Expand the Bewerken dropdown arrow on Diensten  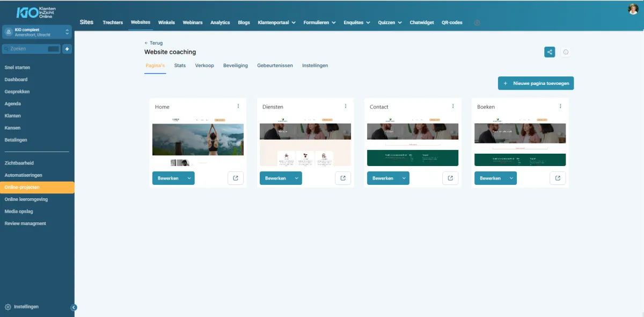pos(296,178)
